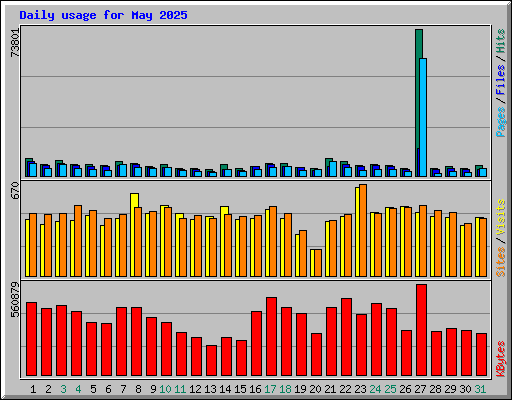
Task: Click green day label 10 on the x-axis
Action: coord(165,389)
